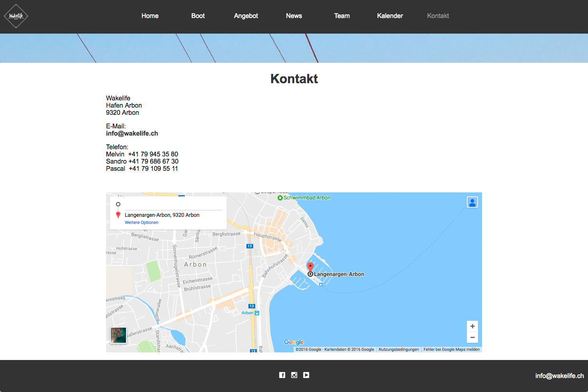This screenshot has height=392, width=588.
Task: Open the Facebook page via footer icon
Action: [282, 375]
